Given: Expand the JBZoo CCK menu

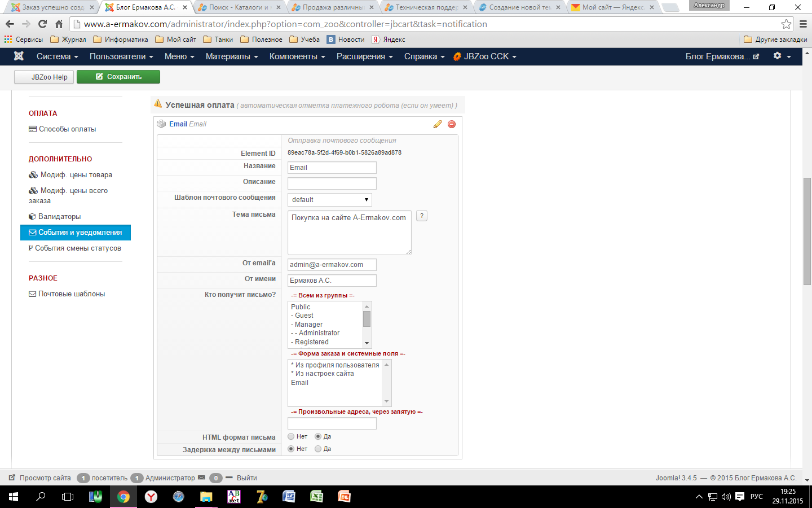Looking at the screenshot, I should (x=486, y=56).
